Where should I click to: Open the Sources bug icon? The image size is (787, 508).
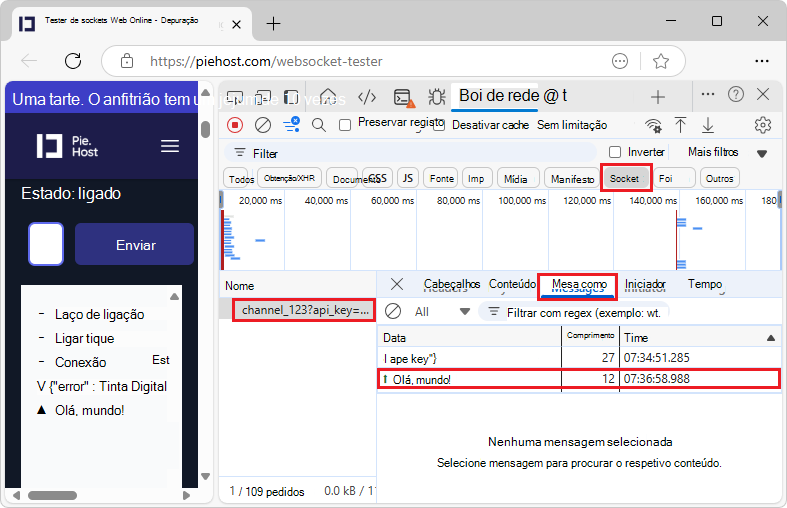click(x=437, y=96)
